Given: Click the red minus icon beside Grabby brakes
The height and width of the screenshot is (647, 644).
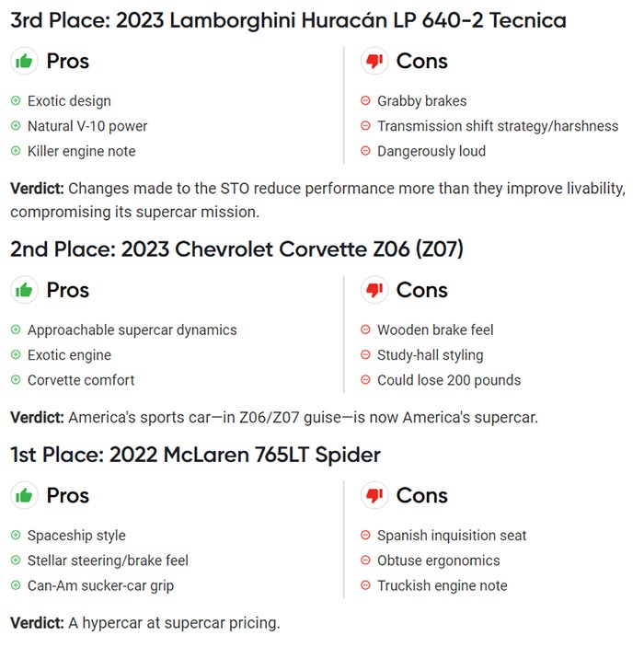Looking at the screenshot, I should (365, 100).
